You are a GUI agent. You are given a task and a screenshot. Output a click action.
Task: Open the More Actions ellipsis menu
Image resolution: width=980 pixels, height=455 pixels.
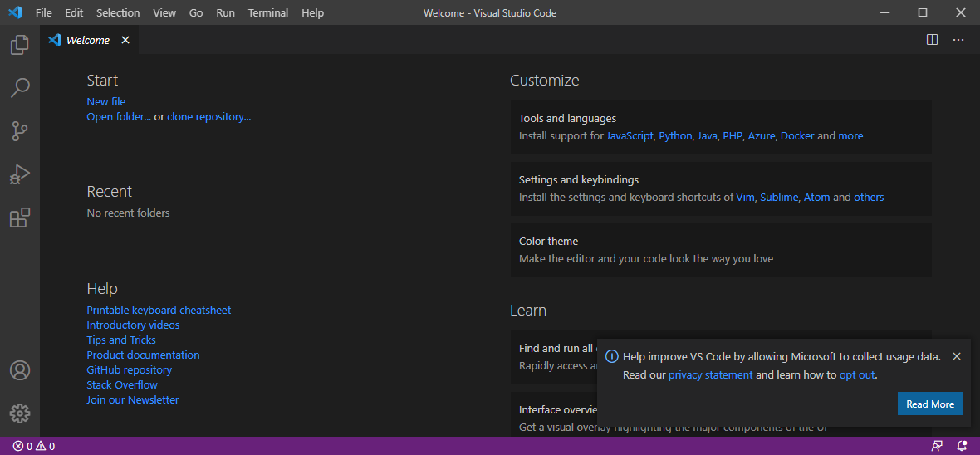958,40
